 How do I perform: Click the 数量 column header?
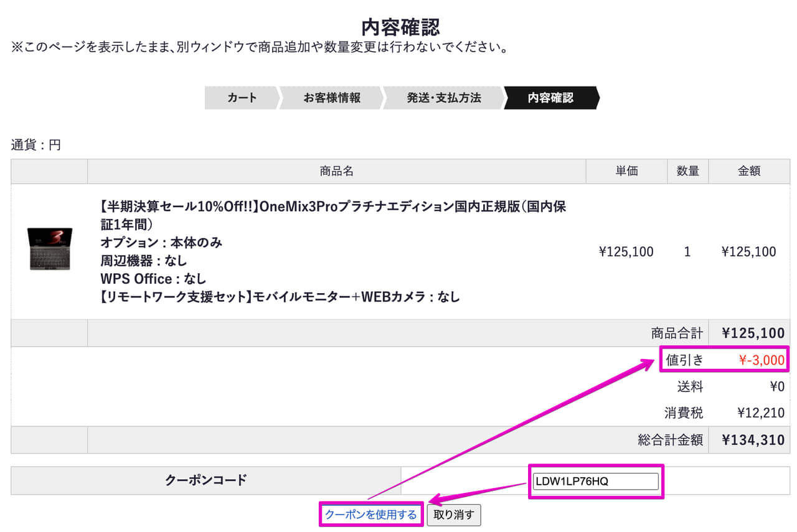pos(687,172)
